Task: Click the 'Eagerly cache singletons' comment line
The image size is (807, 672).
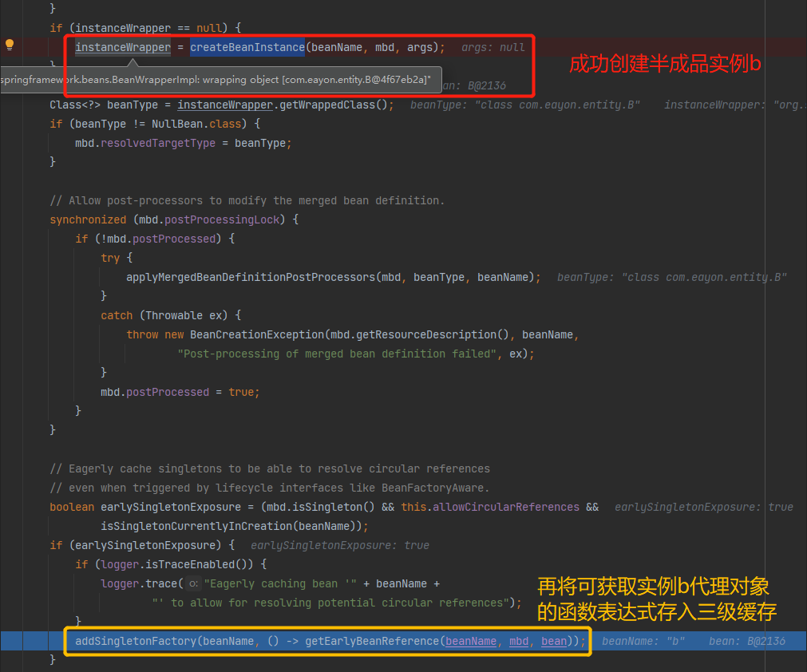Action: click(270, 468)
